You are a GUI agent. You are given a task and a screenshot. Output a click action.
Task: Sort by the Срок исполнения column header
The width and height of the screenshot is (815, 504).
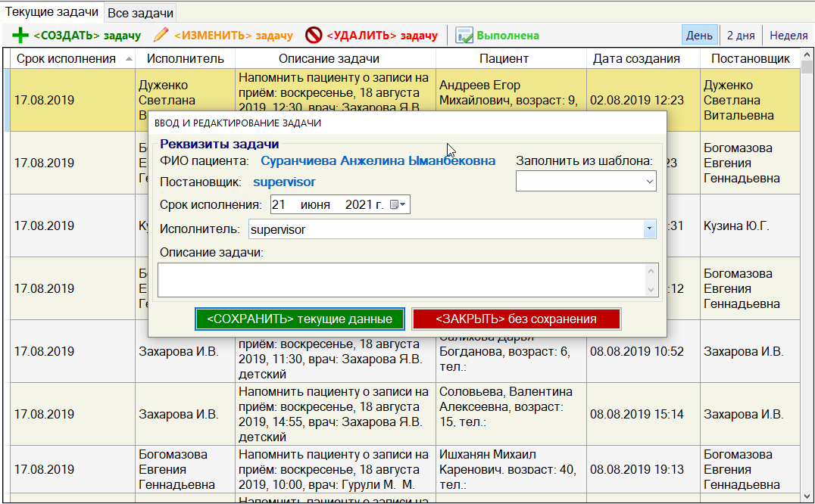[x=73, y=58]
